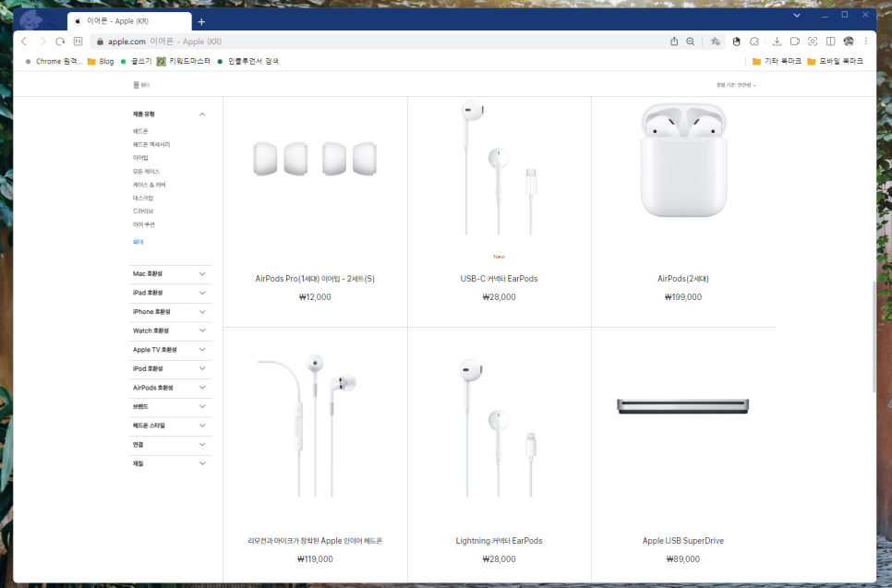Open the Apple in-ear headphones product image

[307, 426]
